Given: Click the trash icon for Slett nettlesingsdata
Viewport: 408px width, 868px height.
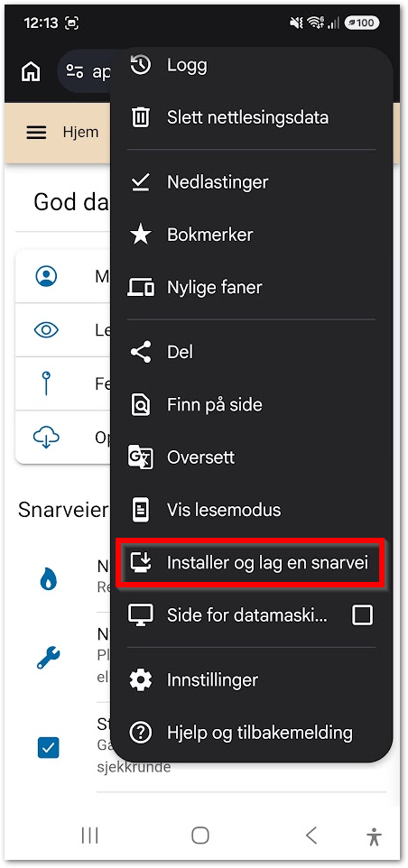Looking at the screenshot, I should tap(141, 117).
